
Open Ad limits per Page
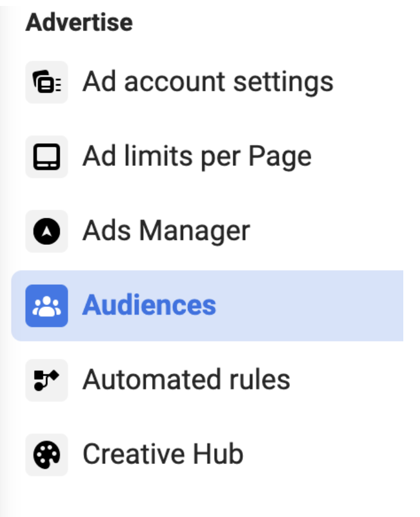208,156
